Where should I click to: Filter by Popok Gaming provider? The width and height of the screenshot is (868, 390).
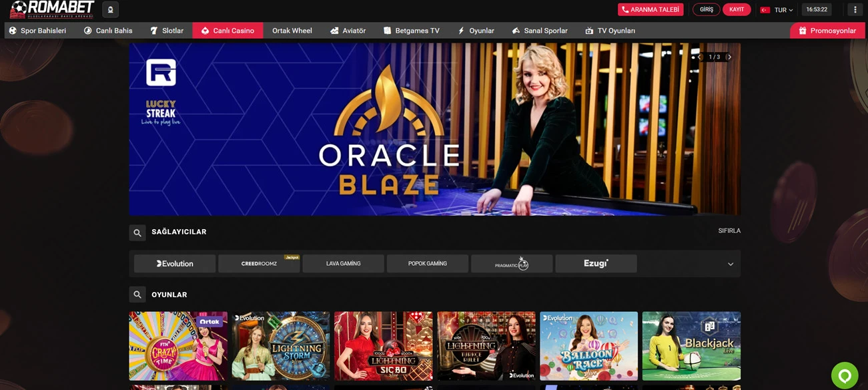click(428, 264)
